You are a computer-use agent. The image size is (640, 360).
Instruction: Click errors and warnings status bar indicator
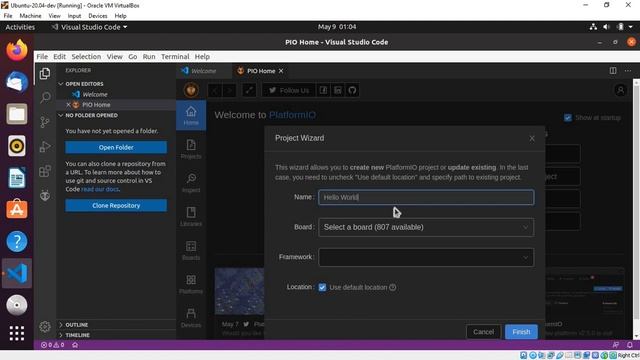pos(52,345)
